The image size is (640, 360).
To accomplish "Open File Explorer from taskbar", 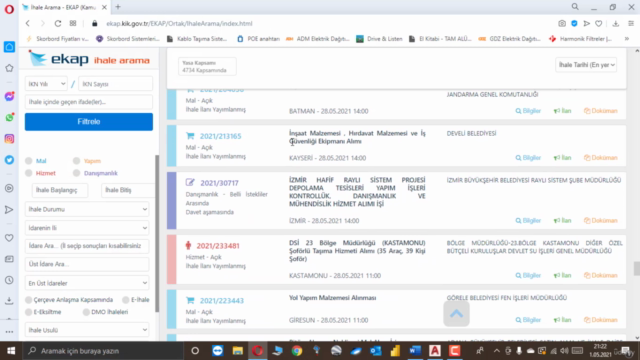I will [238, 351].
